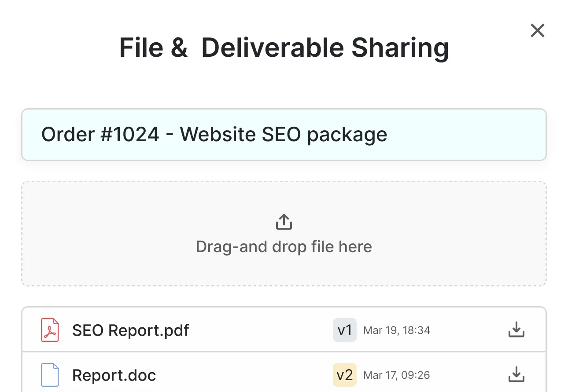
Task: Click the X to dismiss the sharing dialog
Action: (538, 30)
